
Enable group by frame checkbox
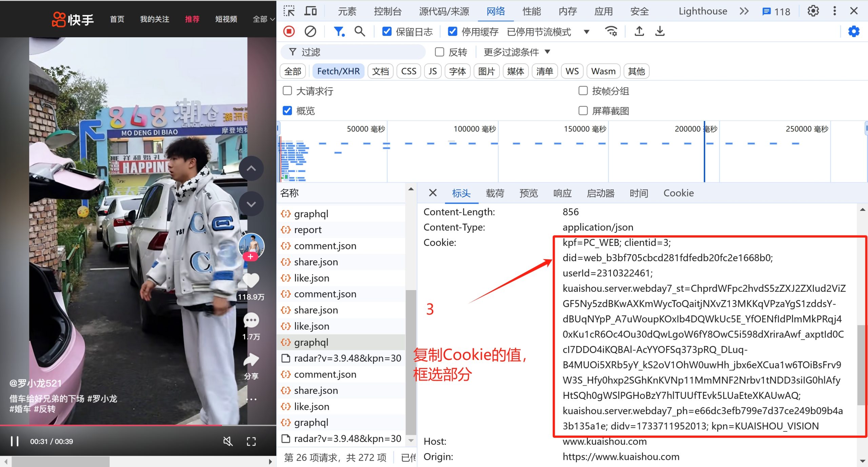583,90
